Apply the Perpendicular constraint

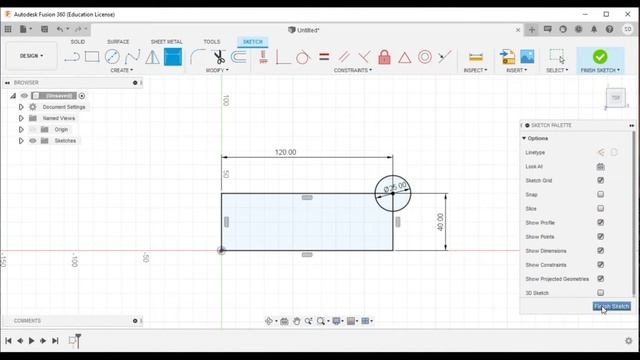[364, 57]
